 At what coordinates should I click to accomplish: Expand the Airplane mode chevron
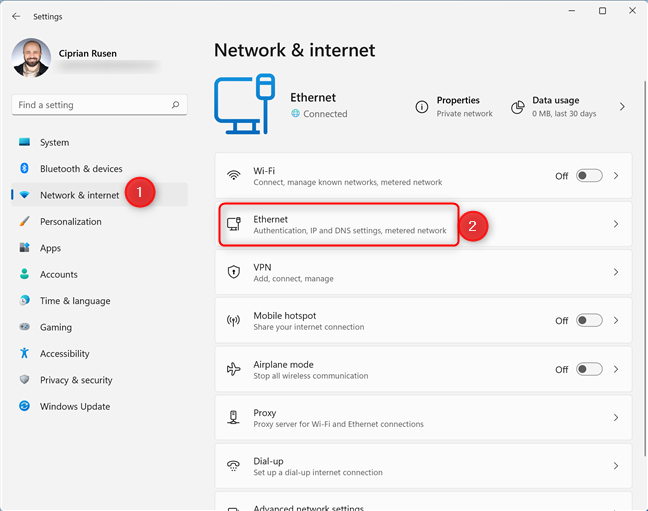tap(616, 369)
